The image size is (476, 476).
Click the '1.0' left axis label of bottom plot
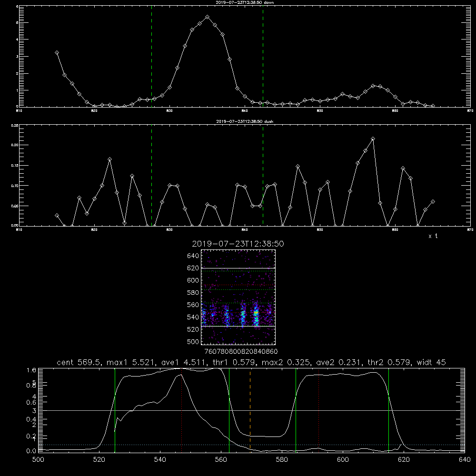click(31, 370)
